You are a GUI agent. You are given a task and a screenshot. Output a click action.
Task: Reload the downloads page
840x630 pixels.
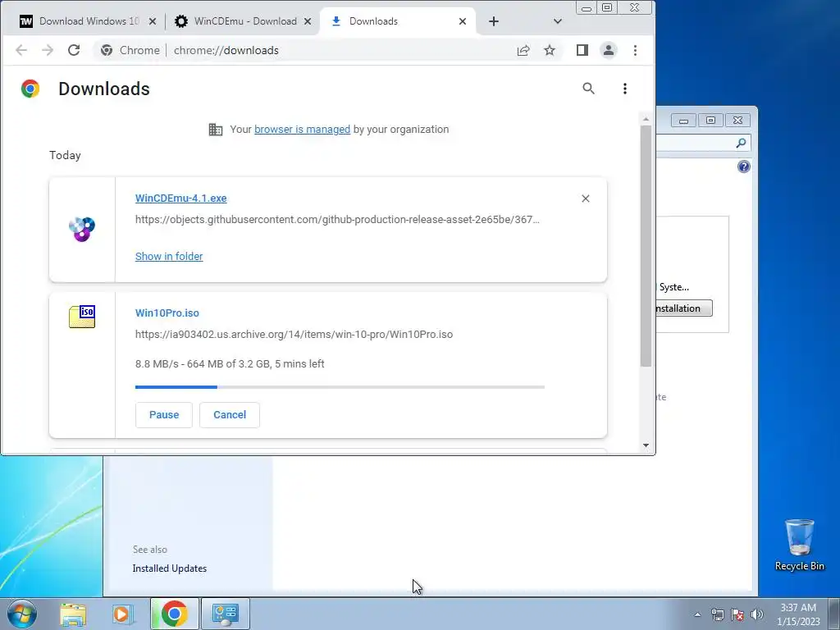[74, 50]
